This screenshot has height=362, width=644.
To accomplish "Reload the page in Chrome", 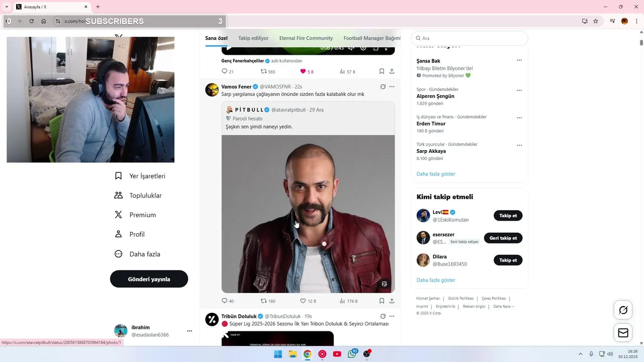I will [31, 21].
